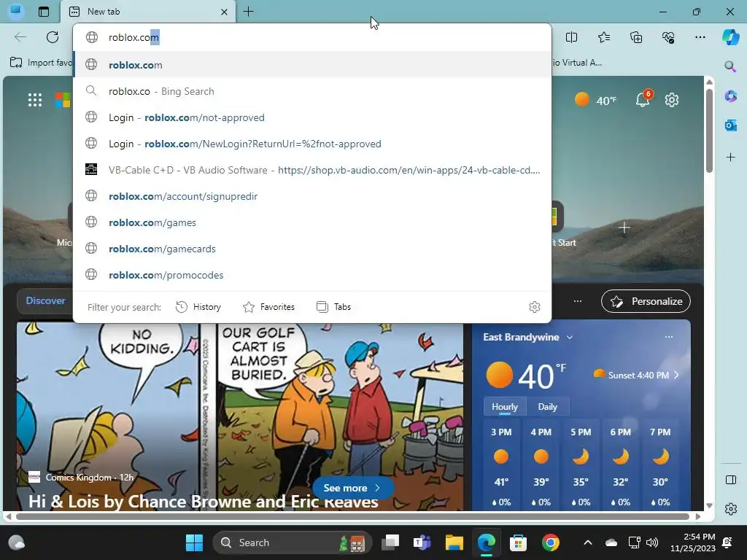Select the roblox.com top suggestion

(x=312, y=65)
